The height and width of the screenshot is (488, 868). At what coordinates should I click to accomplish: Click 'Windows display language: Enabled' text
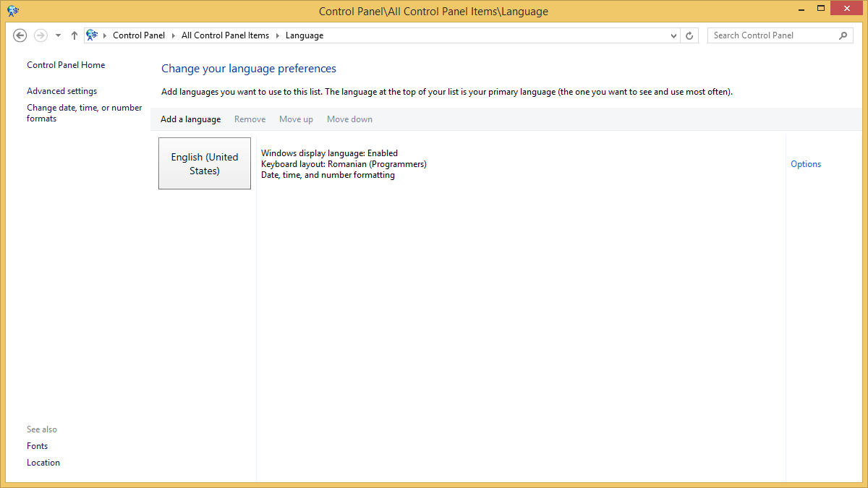(329, 153)
